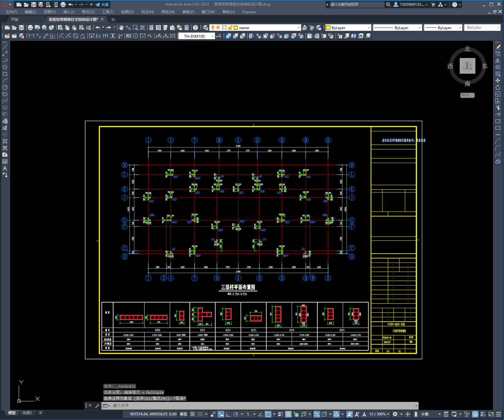Open the ByLayer color dropdown
504x420 pixels.
[x=369, y=28]
